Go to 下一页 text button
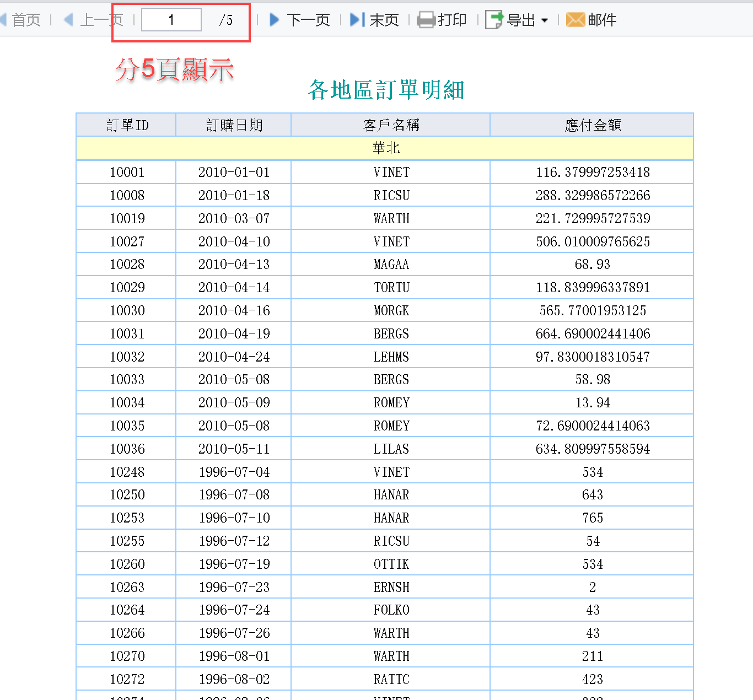The width and height of the screenshot is (753, 700). point(308,20)
